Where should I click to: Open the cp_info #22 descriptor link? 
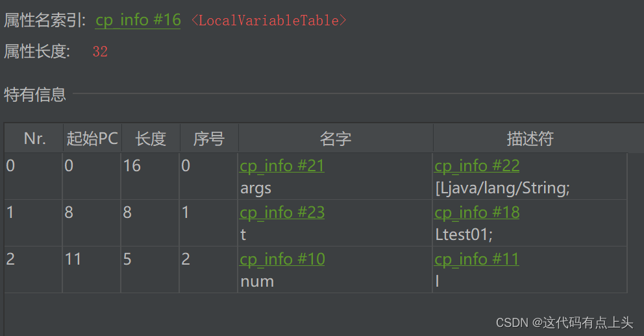pos(477,166)
